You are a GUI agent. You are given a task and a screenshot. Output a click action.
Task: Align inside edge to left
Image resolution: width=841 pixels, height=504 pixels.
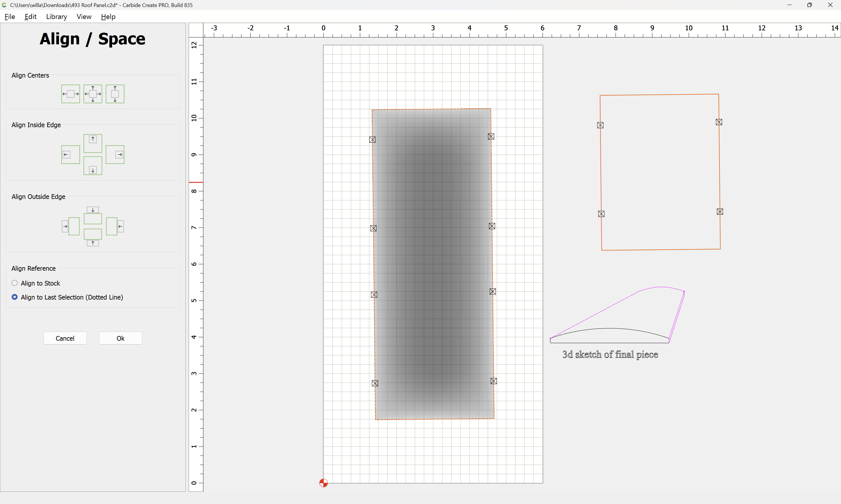[70, 155]
